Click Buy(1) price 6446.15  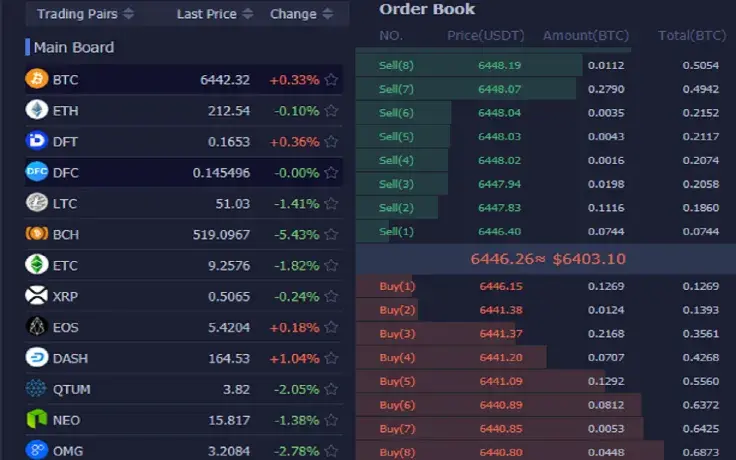[501, 286]
